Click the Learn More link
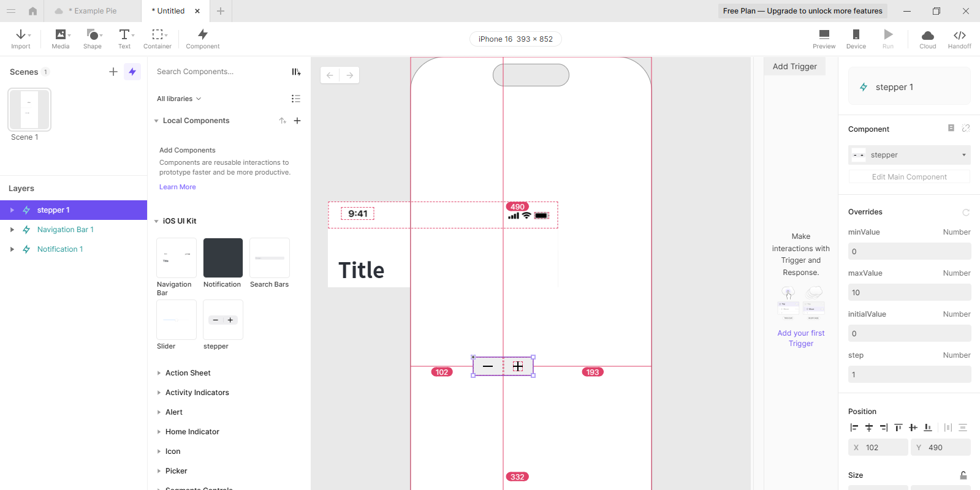Screen dimensions: 980x490 pyautogui.click(x=178, y=187)
